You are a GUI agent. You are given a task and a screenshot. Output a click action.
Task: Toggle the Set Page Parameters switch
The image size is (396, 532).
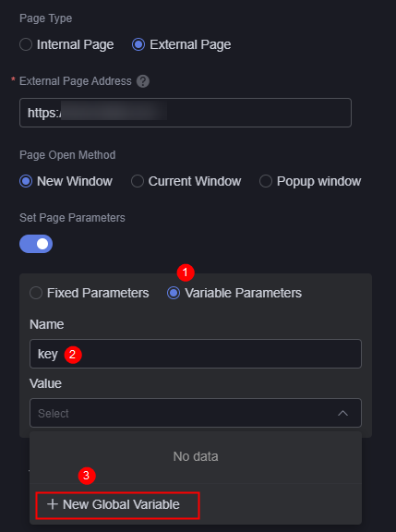click(x=36, y=244)
